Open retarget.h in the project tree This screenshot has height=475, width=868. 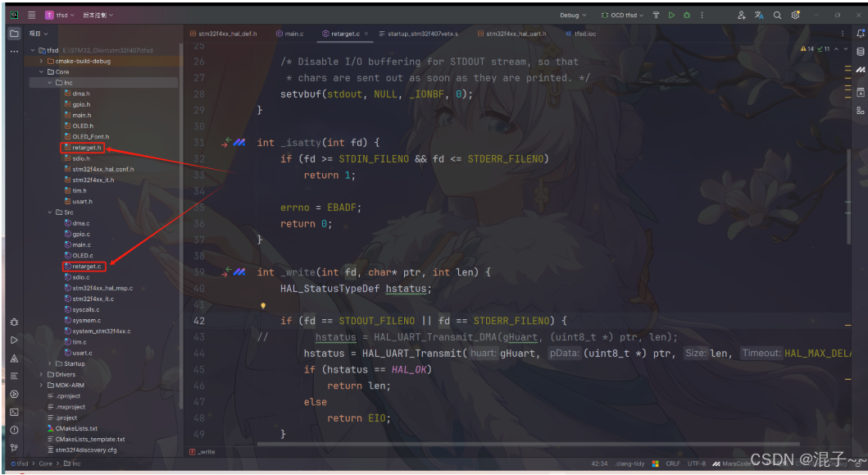point(83,148)
